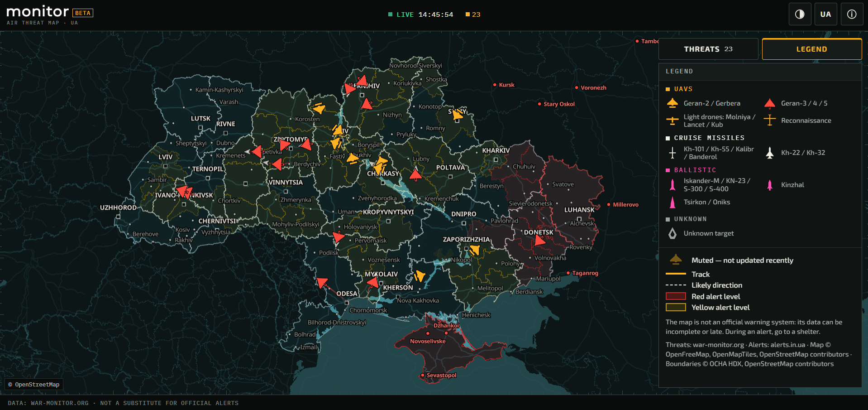Click the monitor logo
This screenshot has width=868, height=410.
click(38, 11)
